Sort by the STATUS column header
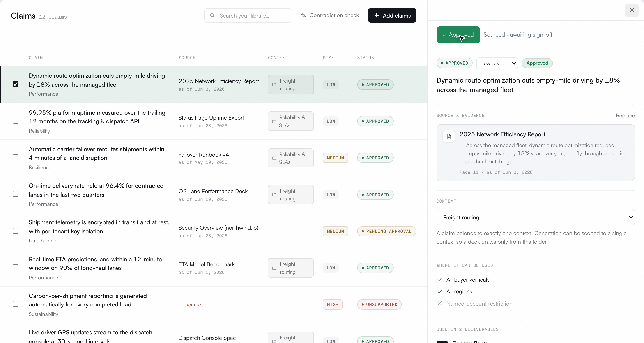Image resolution: width=644 pixels, height=343 pixels. point(365,58)
